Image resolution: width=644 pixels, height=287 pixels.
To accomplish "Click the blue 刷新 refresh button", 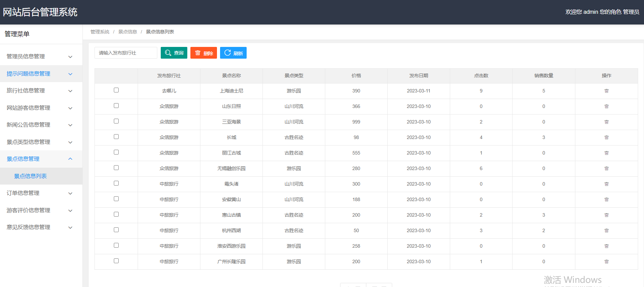I will click(233, 53).
